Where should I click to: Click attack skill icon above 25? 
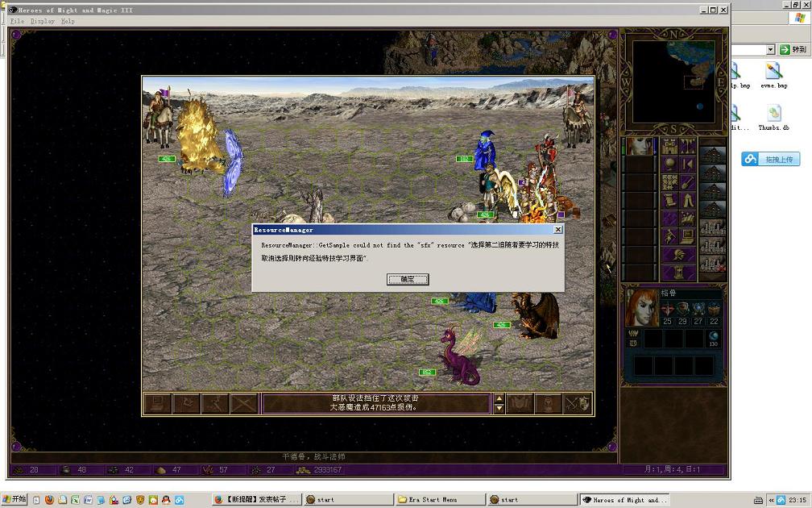(x=667, y=309)
